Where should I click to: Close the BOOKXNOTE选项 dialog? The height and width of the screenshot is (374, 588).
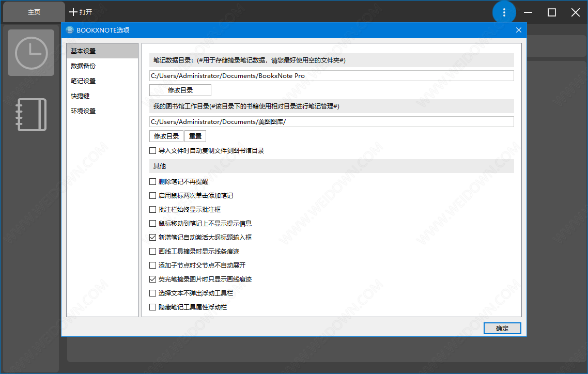tap(519, 30)
